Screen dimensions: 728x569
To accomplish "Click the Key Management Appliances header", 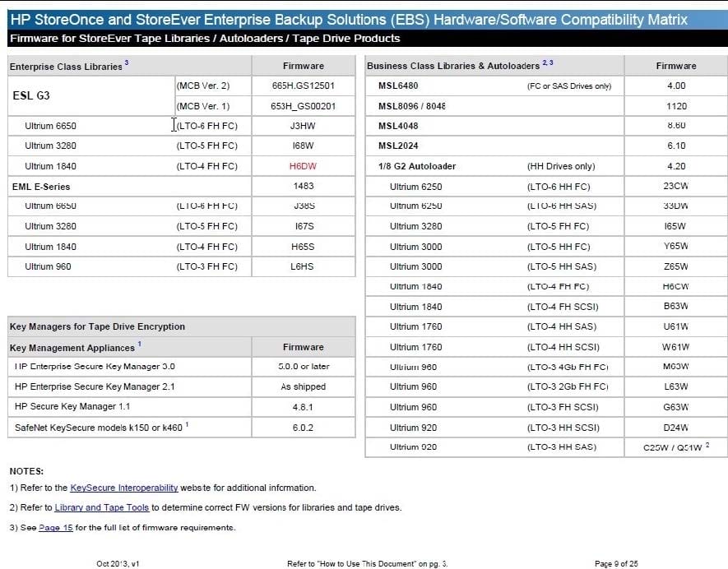I will 72,347.
